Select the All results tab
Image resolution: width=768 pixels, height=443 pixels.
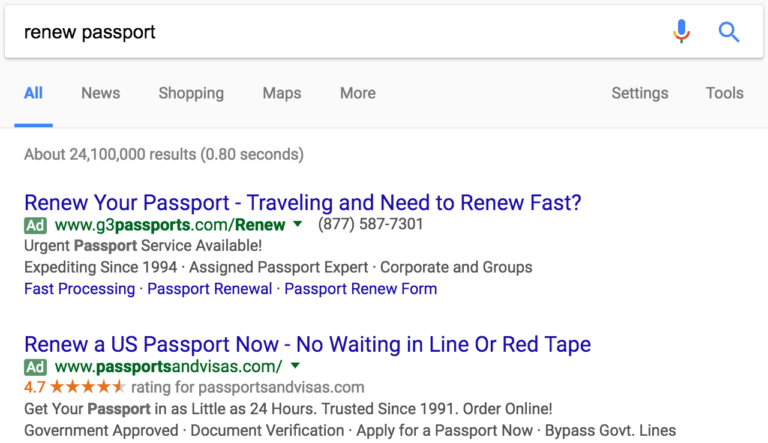pos(33,93)
